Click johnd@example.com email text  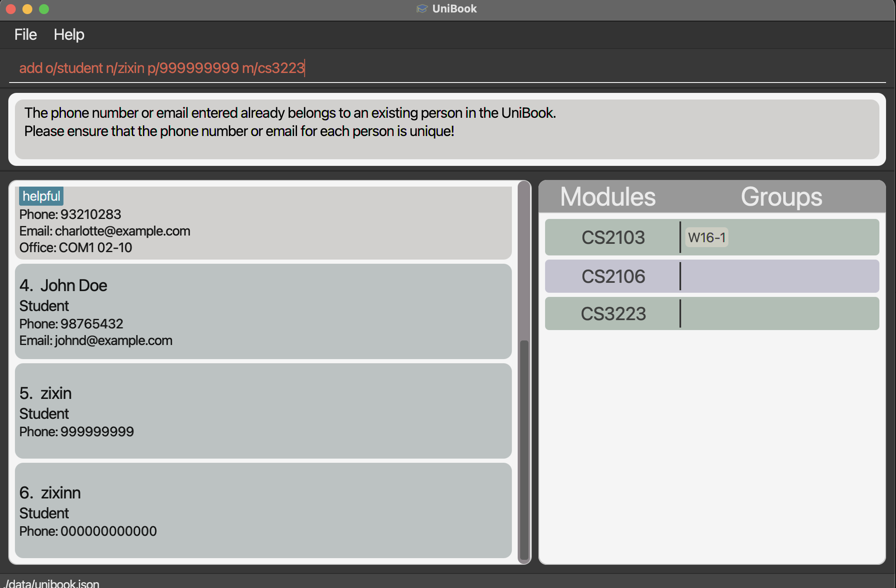click(113, 340)
